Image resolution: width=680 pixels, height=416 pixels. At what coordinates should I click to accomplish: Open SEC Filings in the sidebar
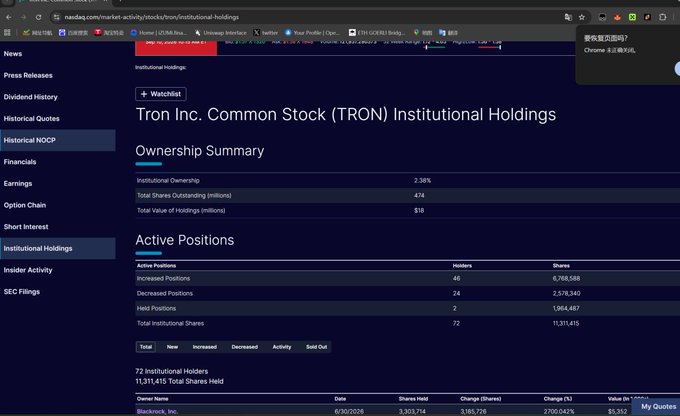22,292
